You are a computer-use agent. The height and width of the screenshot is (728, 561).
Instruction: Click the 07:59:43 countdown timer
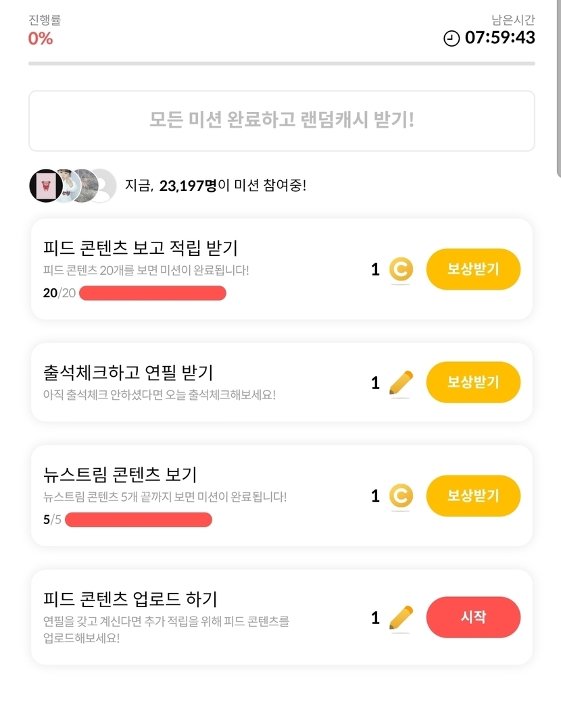(x=500, y=38)
